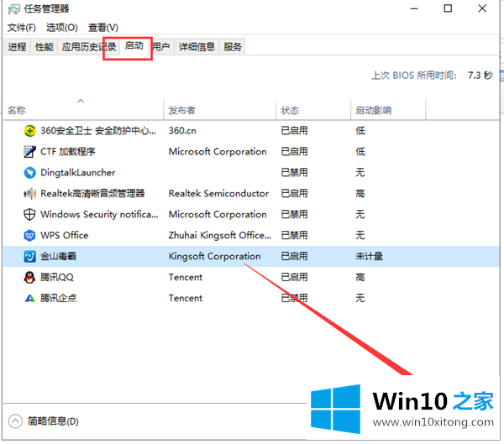Switch to the 详细信息 tab
This screenshot has width=504, height=444.
click(197, 47)
